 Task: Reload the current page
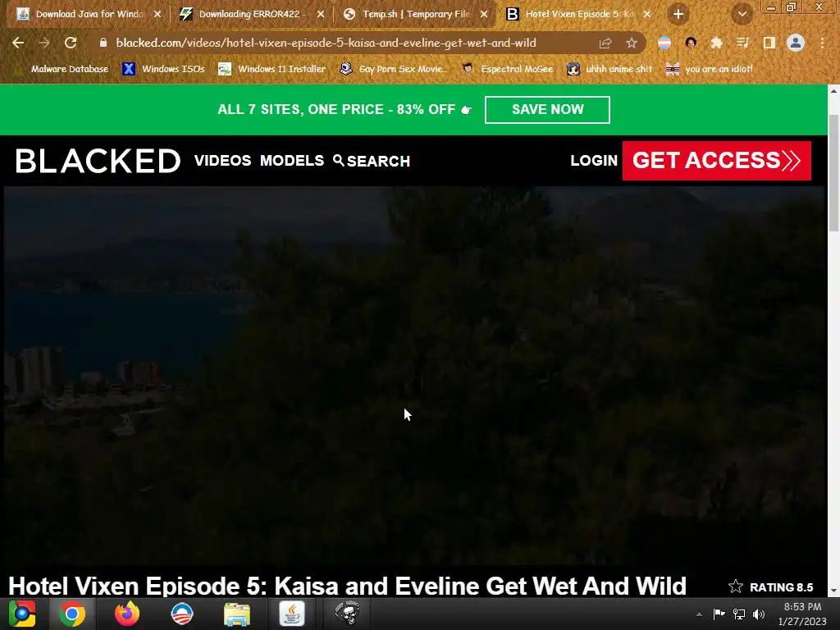[x=71, y=43]
